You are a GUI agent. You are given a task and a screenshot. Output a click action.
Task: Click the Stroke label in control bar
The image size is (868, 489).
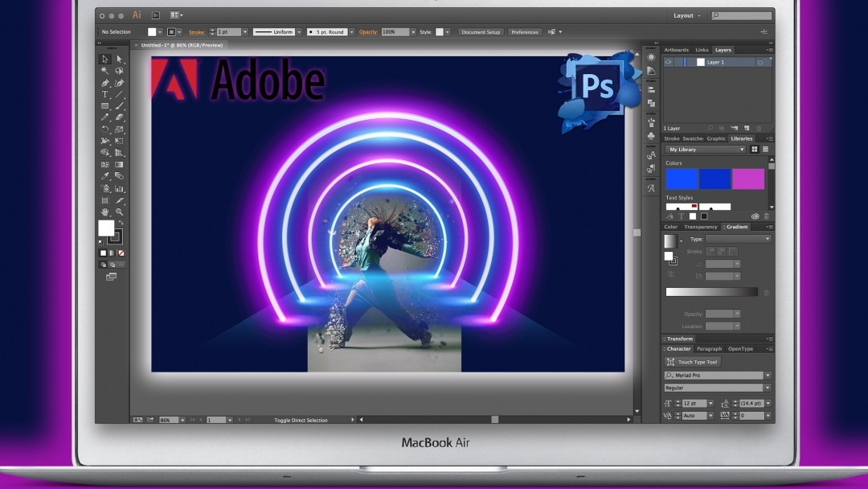click(197, 32)
